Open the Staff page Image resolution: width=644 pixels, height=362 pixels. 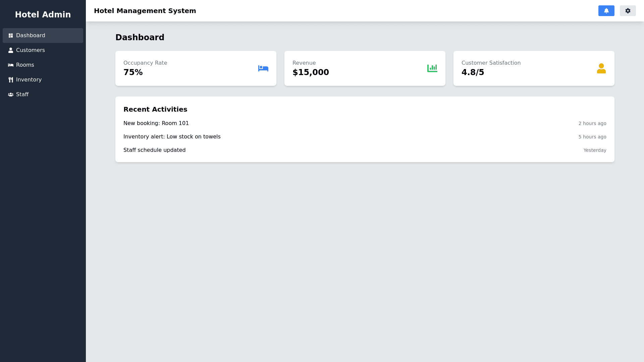[22, 95]
